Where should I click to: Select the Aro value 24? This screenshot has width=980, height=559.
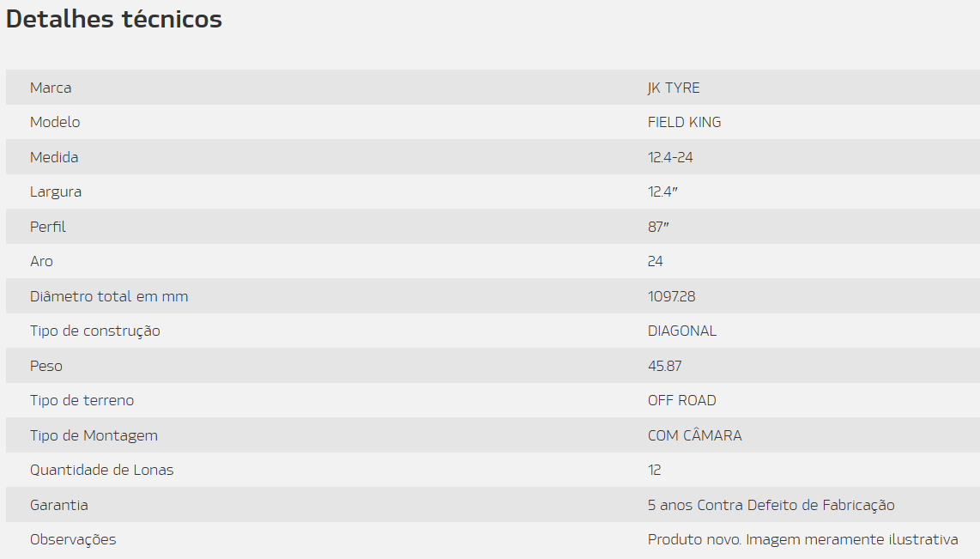tap(655, 261)
